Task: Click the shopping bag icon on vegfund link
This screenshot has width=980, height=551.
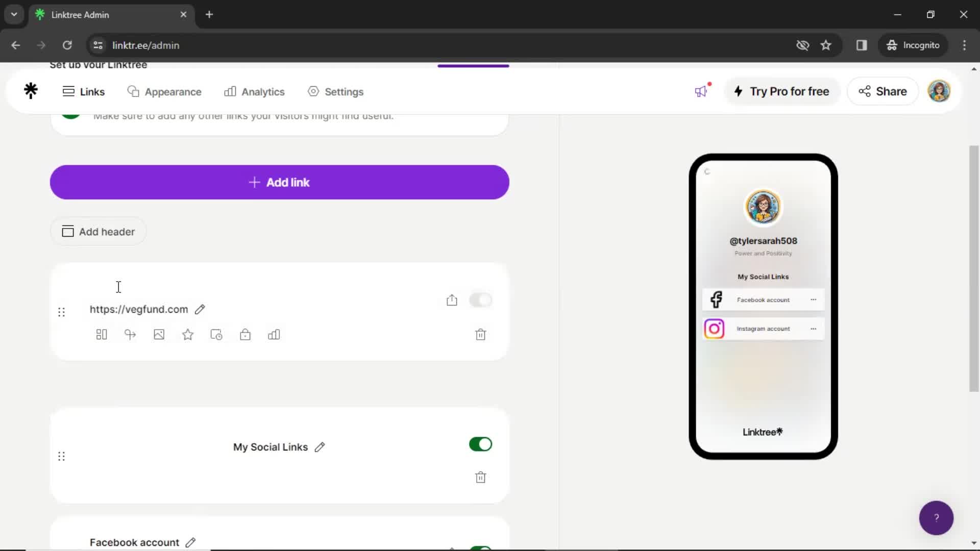Action: click(245, 334)
